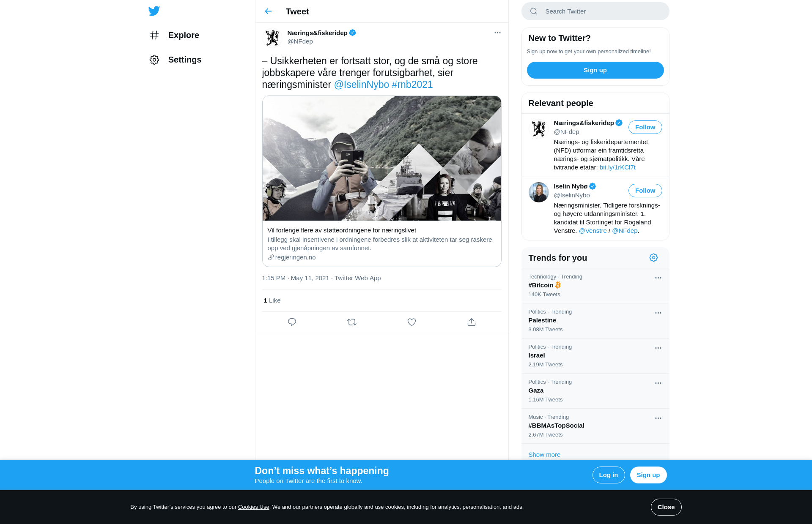Open the tweet's three-dot more menu
The image size is (812, 524).
click(497, 33)
